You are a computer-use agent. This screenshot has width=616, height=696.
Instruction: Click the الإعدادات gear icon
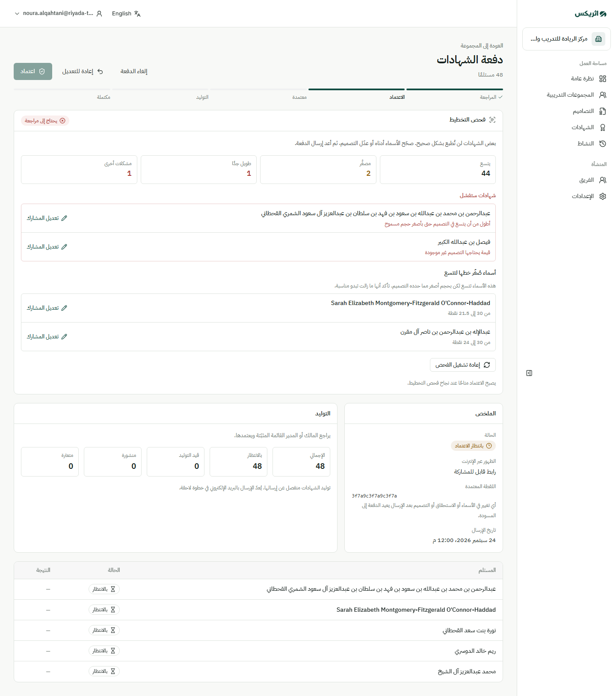coord(603,196)
